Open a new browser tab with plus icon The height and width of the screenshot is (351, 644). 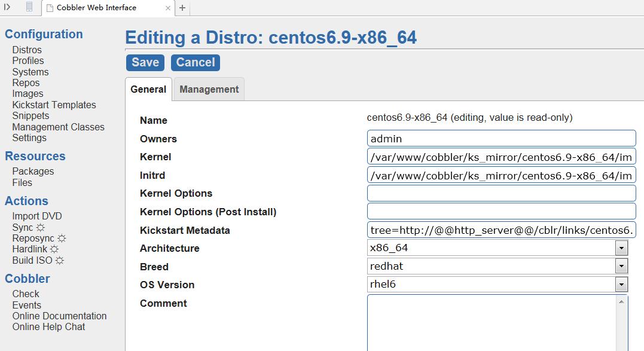click(182, 8)
